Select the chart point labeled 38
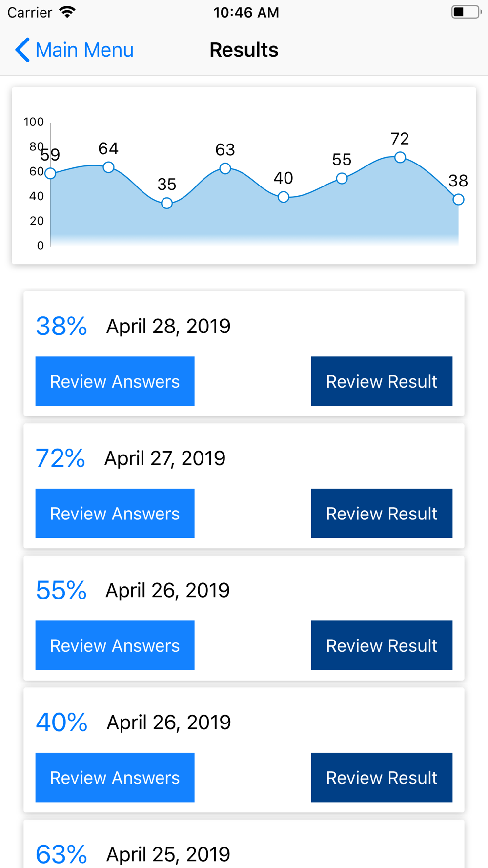 point(458,199)
